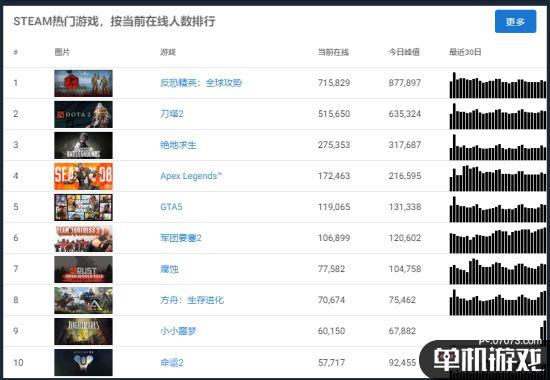Open the GTA5 text link

(171, 207)
